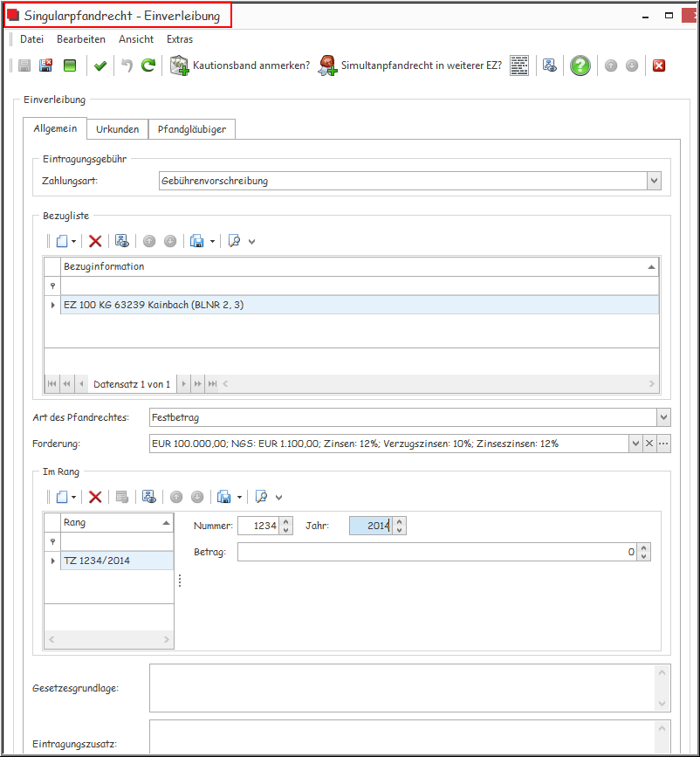
Task: Click Simultanpfandrecht in weiterer EZ? button
Action: [410, 65]
